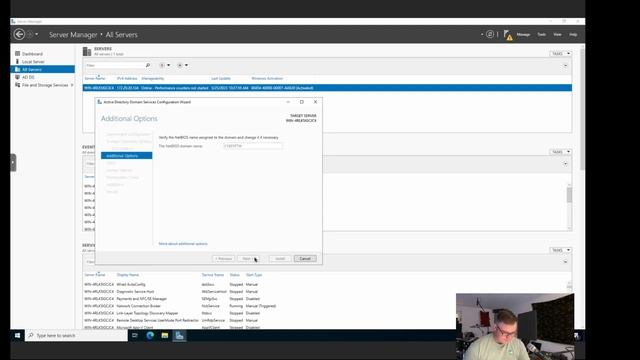
Task: Click Next in the AD DS wizard
Action: coord(249,259)
